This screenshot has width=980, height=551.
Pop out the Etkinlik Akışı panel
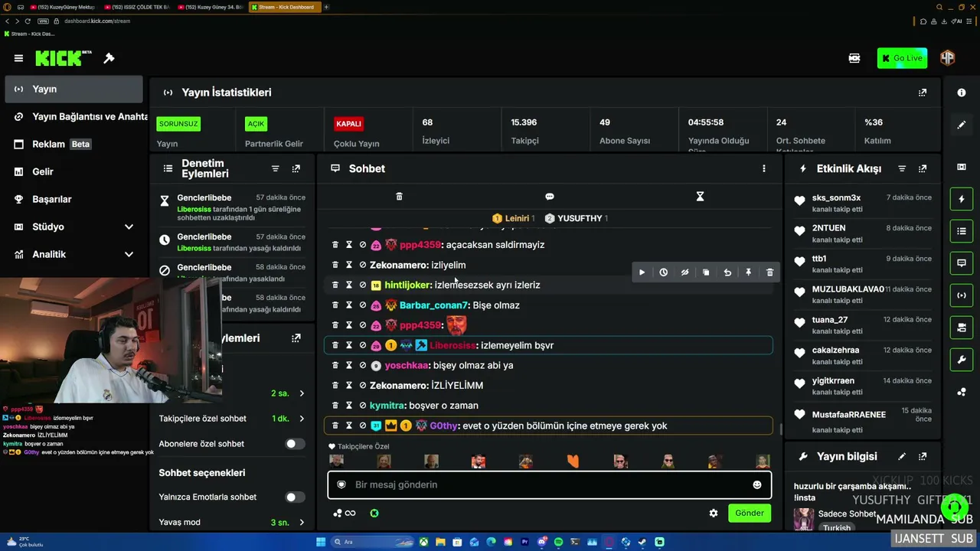(923, 168)
